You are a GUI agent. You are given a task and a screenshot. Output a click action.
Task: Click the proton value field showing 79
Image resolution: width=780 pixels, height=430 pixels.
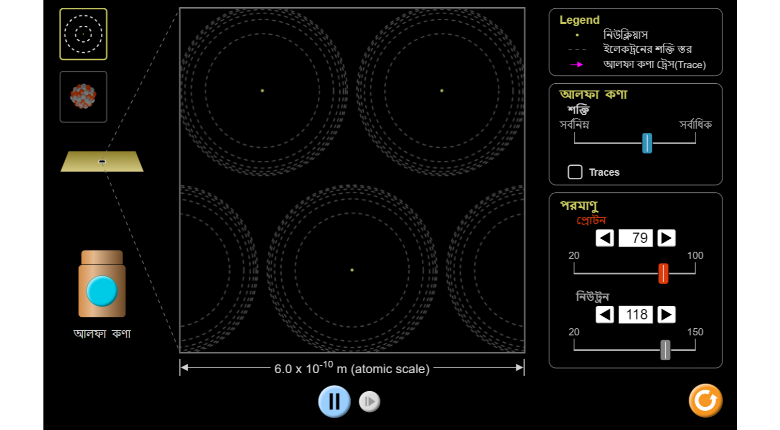pos(636,238)
